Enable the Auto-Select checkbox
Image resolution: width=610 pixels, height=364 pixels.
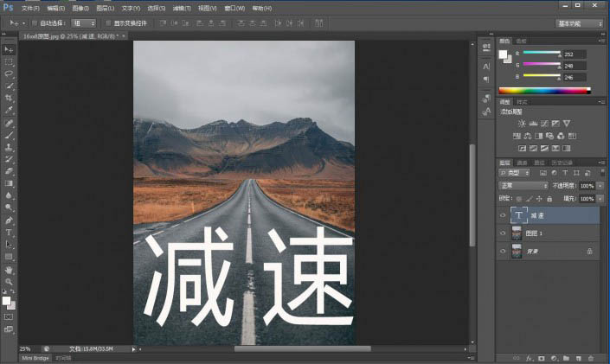(35, 23)
